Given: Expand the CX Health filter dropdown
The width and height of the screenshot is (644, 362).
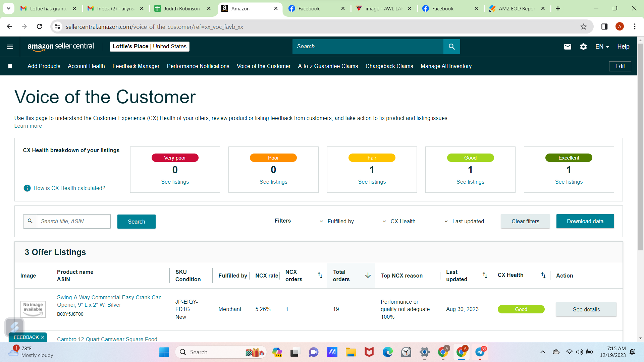Looking at the screenshot, I should [x=399, y=221].
